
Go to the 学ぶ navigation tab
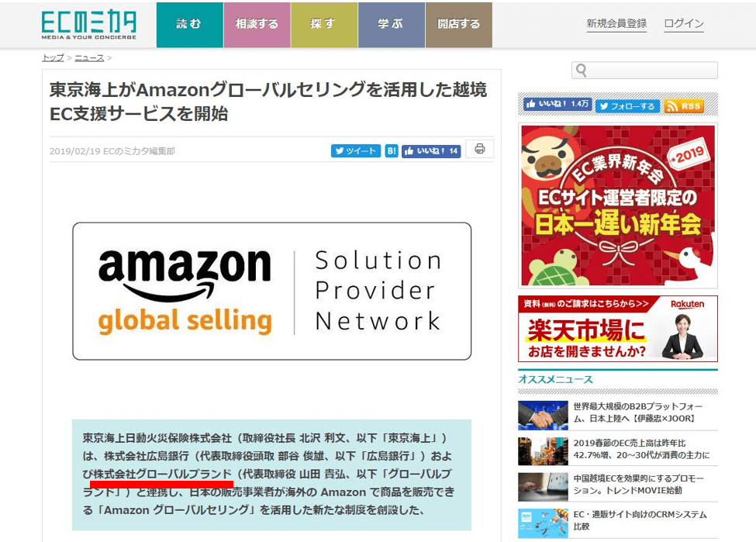[392, 25]
